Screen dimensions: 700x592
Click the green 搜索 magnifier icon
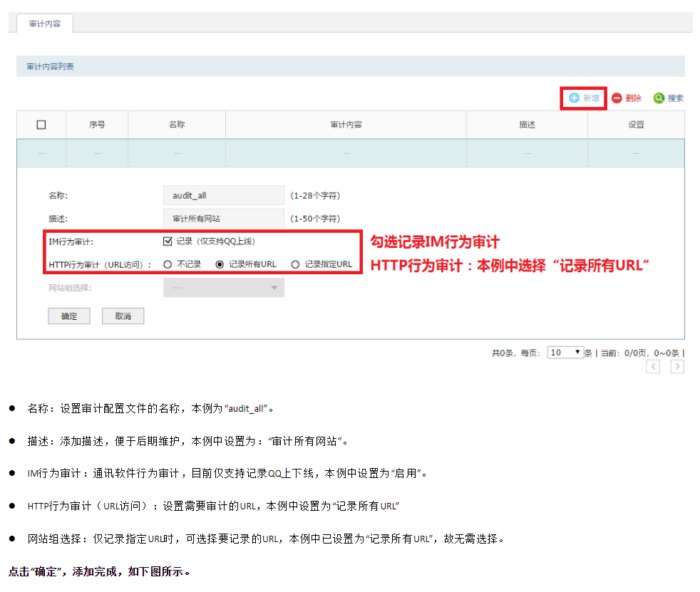659,98
